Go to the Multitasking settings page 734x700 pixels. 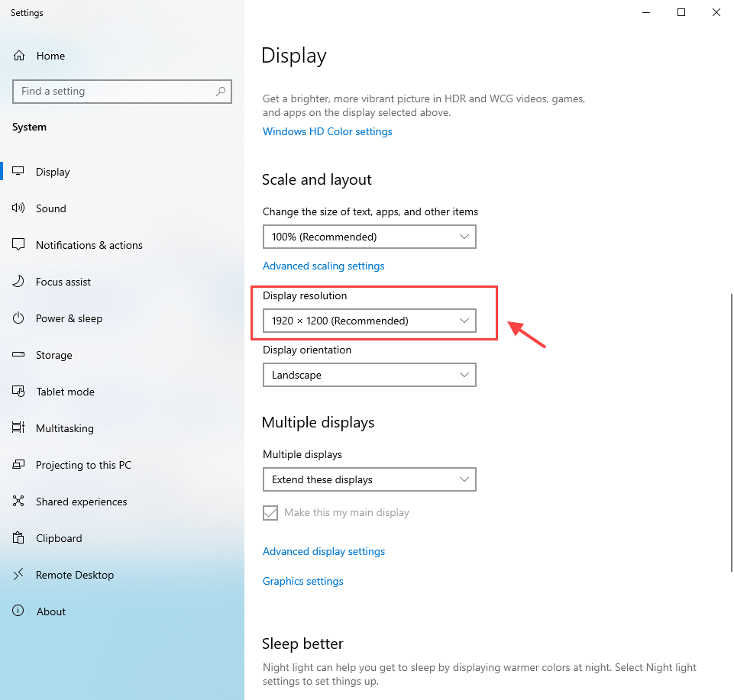(x=64, y=428)
